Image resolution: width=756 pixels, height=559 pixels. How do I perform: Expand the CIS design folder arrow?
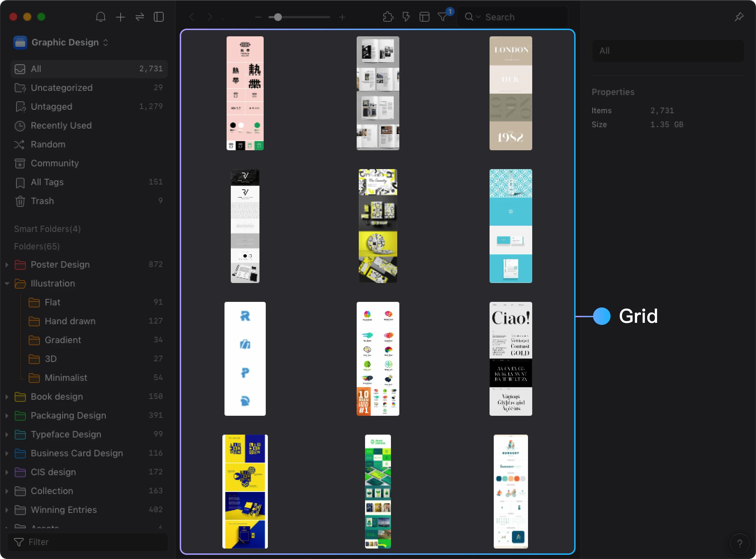point(7,472)
